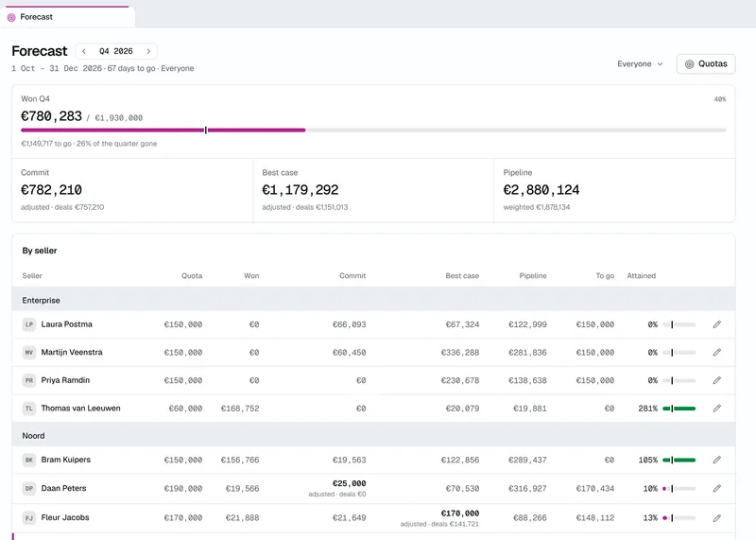Click the Won column header
The image size is (756, 540).
click(251, 275)
